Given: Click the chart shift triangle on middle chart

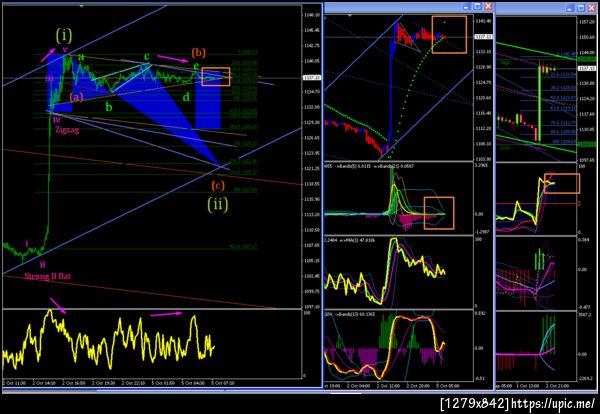Looking at the screenshot, I should [x=350, y=15].
